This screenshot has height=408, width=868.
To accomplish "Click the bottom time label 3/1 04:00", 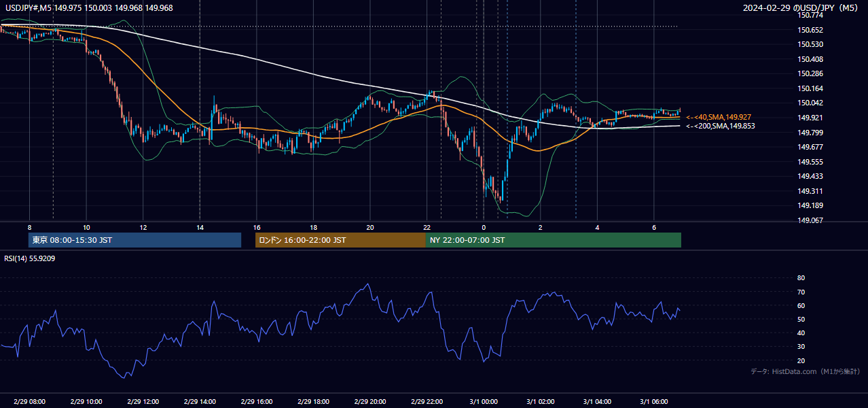I will (598, 401).
